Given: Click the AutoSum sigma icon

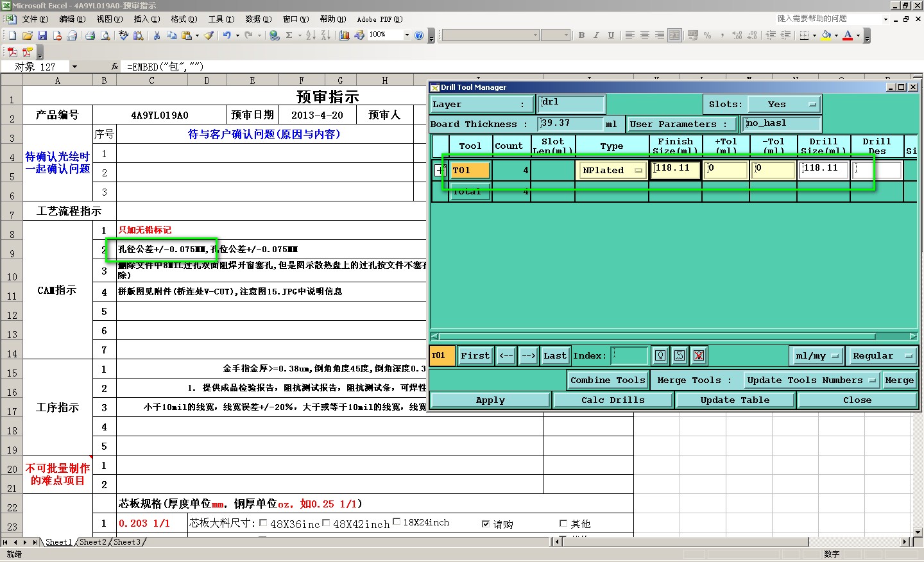Looking at the screenshot, I should (x=289, y=35).
